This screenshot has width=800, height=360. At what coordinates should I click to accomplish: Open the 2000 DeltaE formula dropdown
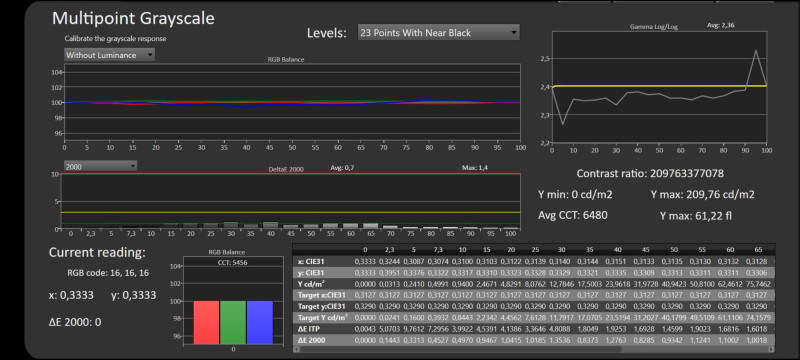pyautogui.click(x=101, y=166)
